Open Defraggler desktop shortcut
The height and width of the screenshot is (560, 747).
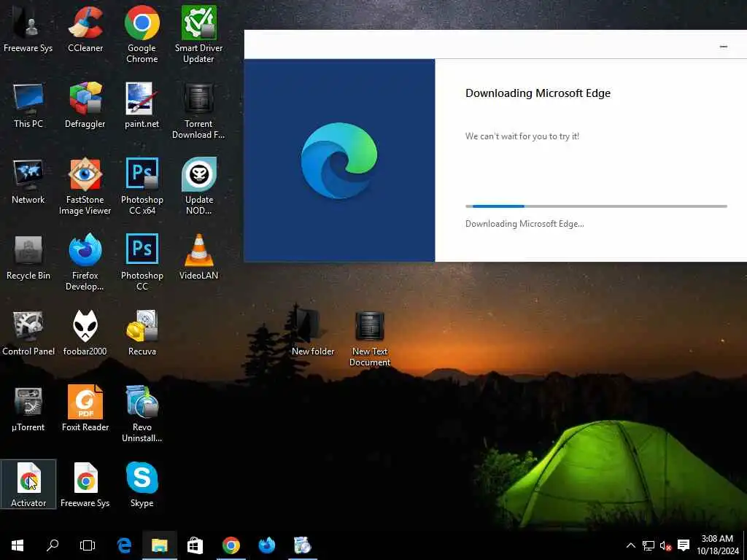tap(85, 105)
